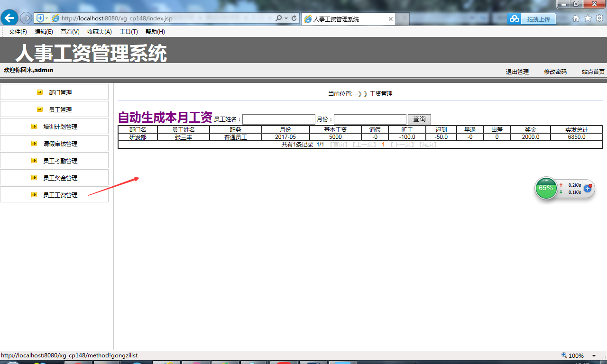Image resolution: width=607 pixels, height=364 pixels.
Task: Open the address bar dropdown arrow
Action: pos(286,18)
